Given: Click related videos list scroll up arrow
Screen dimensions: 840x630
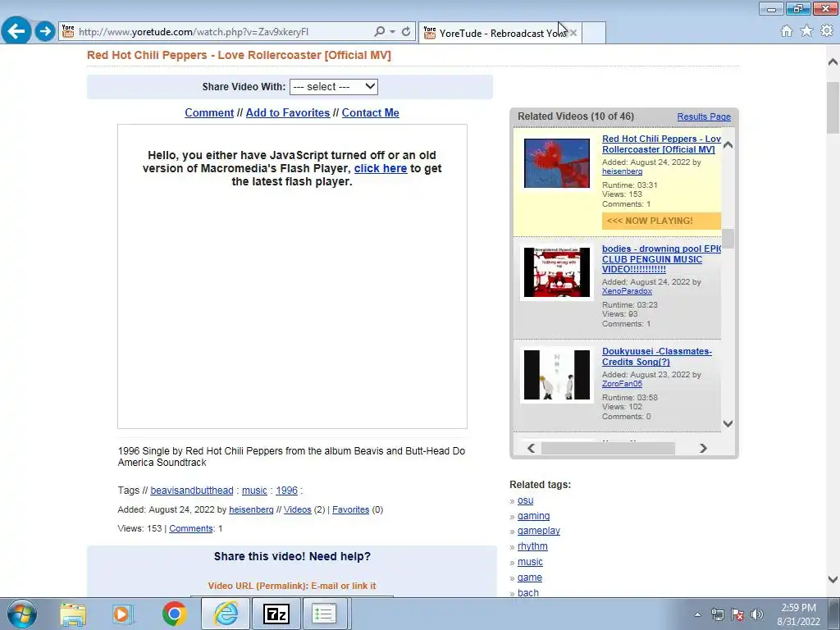Looking at the screenshot, I should [728, 144].
